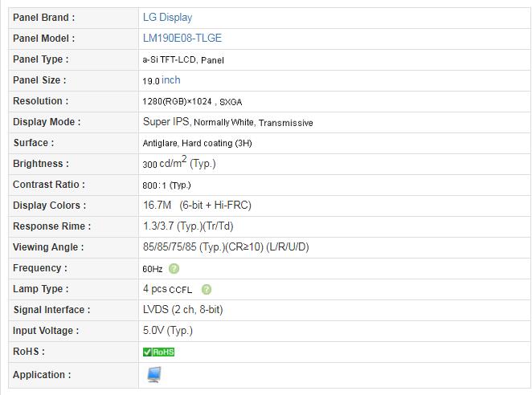Click the LVDS (2 ch, 8-bit) value
The image size is (532, 395).
pyautogui.click(x=183, y=310)
